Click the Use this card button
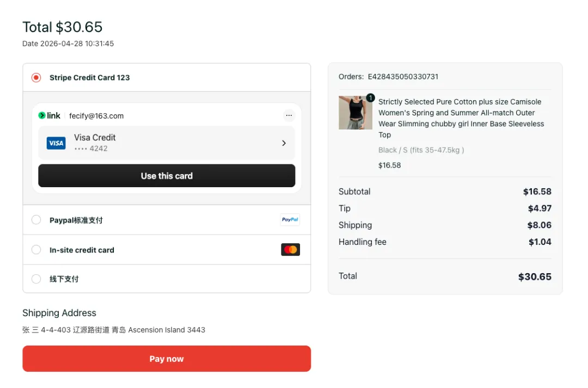Screen dimensions: 588x388 click(167, 176)
